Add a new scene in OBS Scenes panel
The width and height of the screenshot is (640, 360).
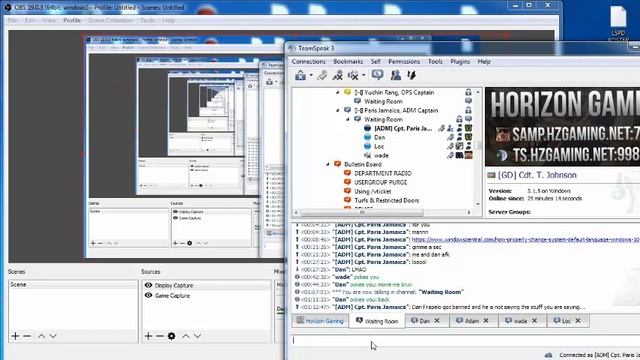pyautogui.click(x=15, y=336)
